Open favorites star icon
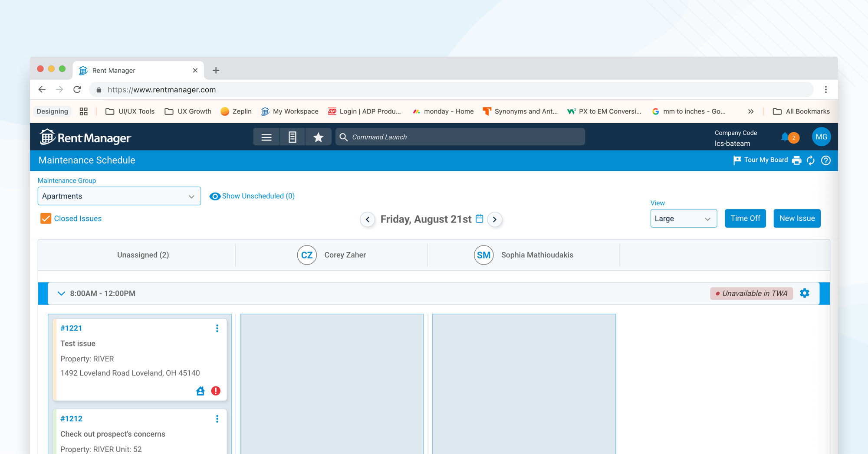 tap(319, 137)
